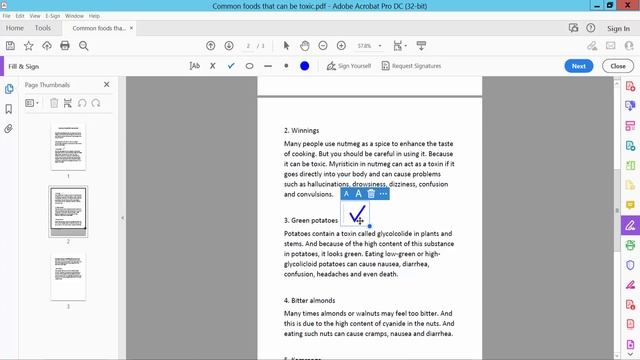Close the Page Thumbnails panel

click(x=107, y=84)
